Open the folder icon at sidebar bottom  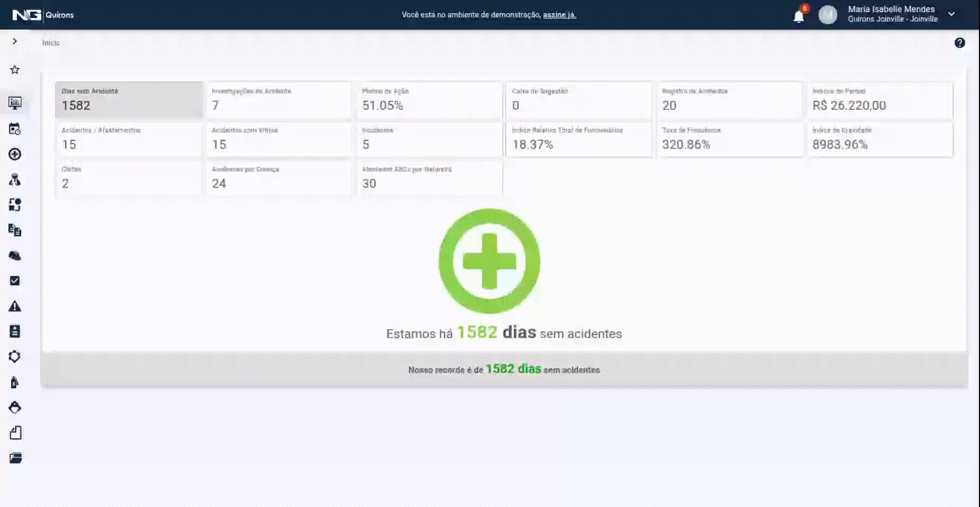(15, 458)
